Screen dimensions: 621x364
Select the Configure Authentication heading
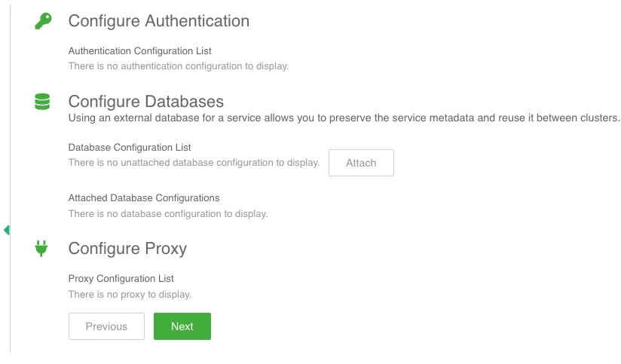(x=159, y=21)
